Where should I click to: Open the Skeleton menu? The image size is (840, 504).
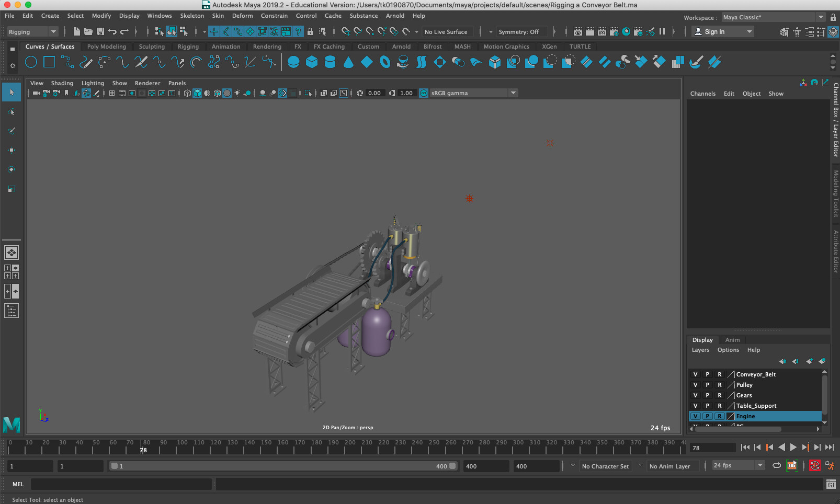click(192, 16)
